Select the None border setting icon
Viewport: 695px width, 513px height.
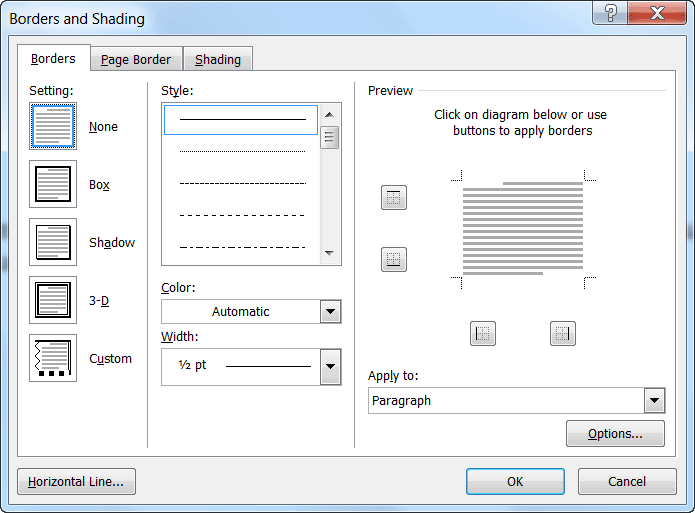[53, 126]
